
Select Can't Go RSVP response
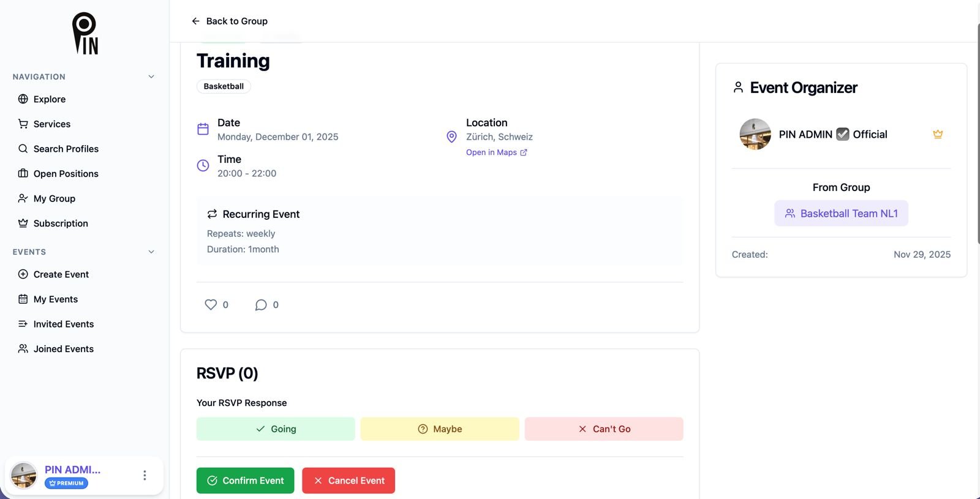604,429
